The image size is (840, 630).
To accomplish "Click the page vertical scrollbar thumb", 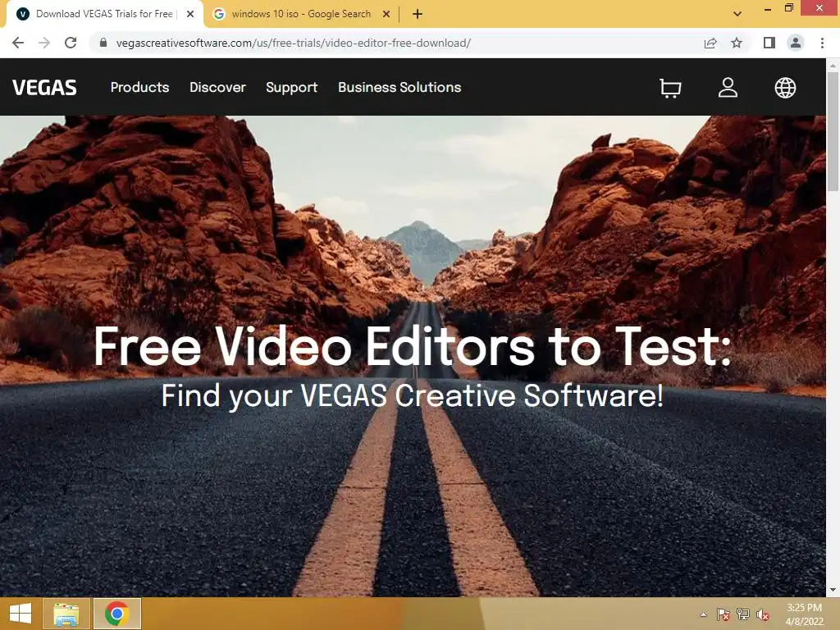I will (833, 132).
